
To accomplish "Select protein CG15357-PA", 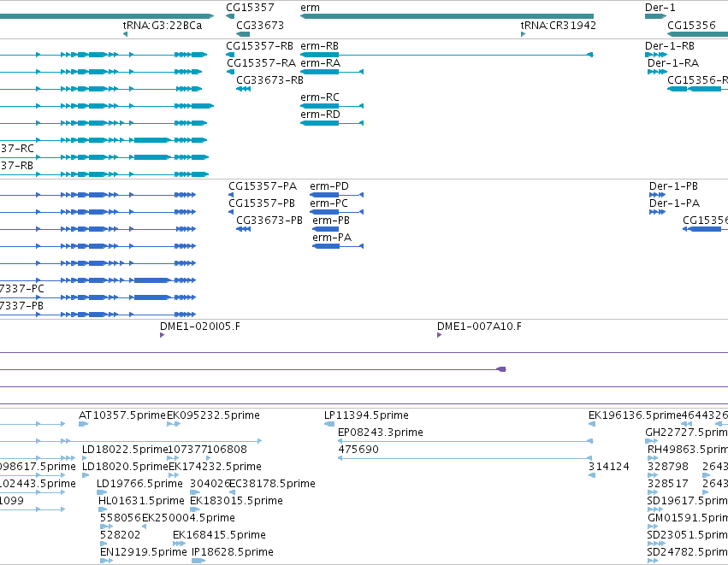I will [231, 195].
